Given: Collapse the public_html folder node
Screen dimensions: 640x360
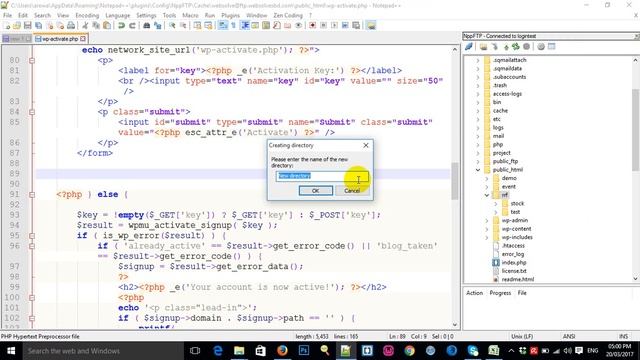Looking at the screenshot, I should pos(478,170).
